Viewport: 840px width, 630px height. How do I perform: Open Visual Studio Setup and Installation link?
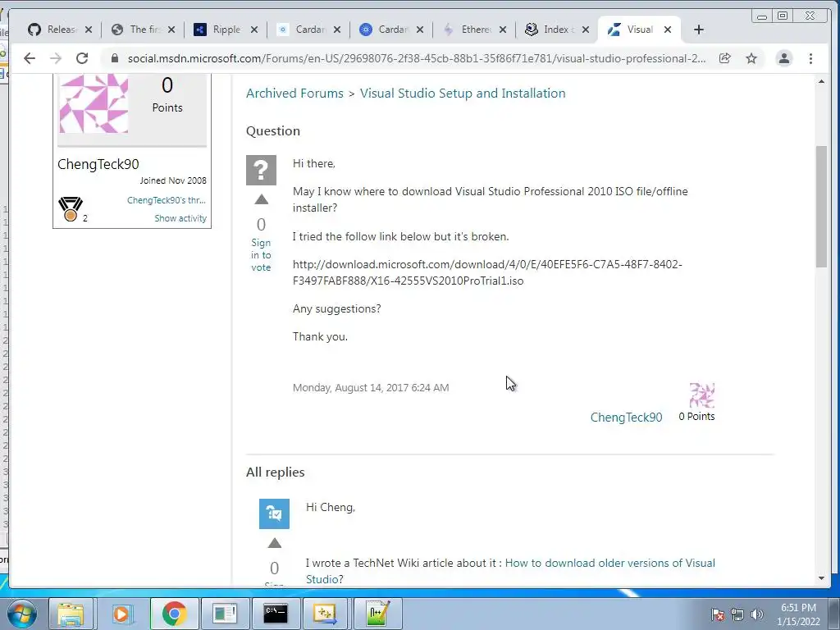coord(463,94)
